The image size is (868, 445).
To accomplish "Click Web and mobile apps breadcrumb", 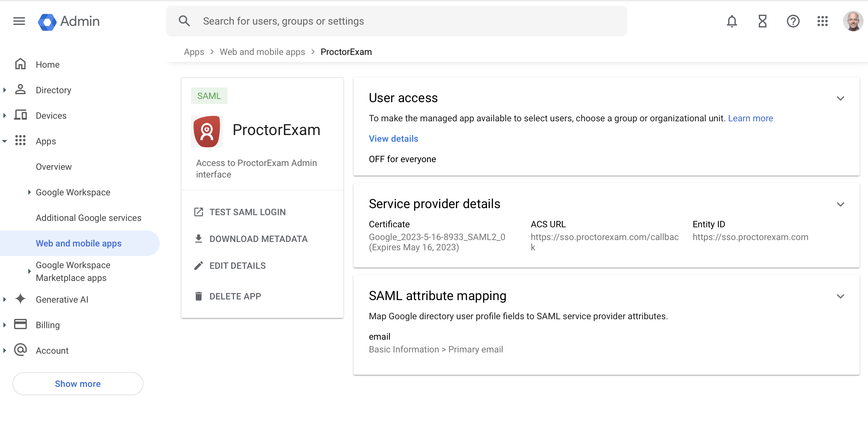I will tap(262, 52).
